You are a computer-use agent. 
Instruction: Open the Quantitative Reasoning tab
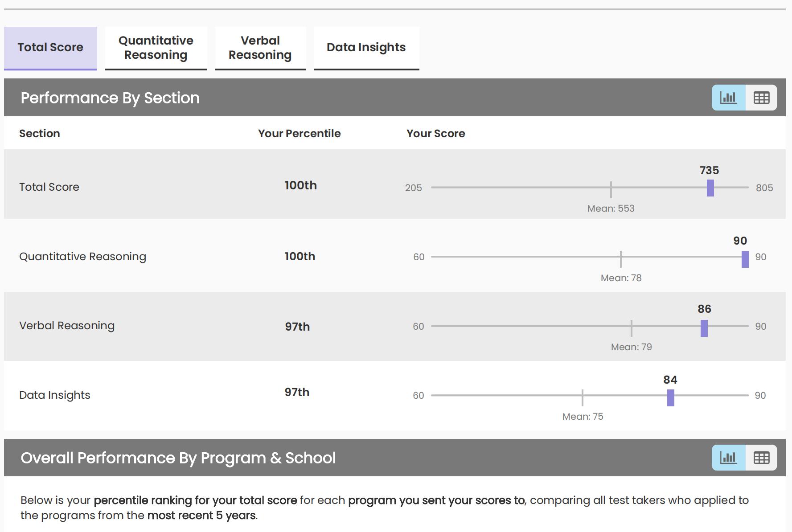click(156, 48)
